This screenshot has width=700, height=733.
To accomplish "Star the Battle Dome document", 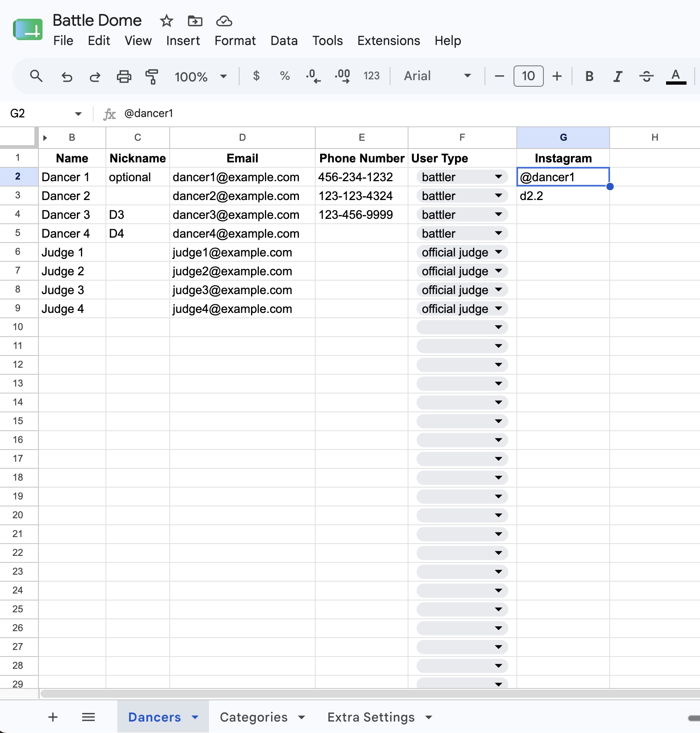I will click(166, 21).
